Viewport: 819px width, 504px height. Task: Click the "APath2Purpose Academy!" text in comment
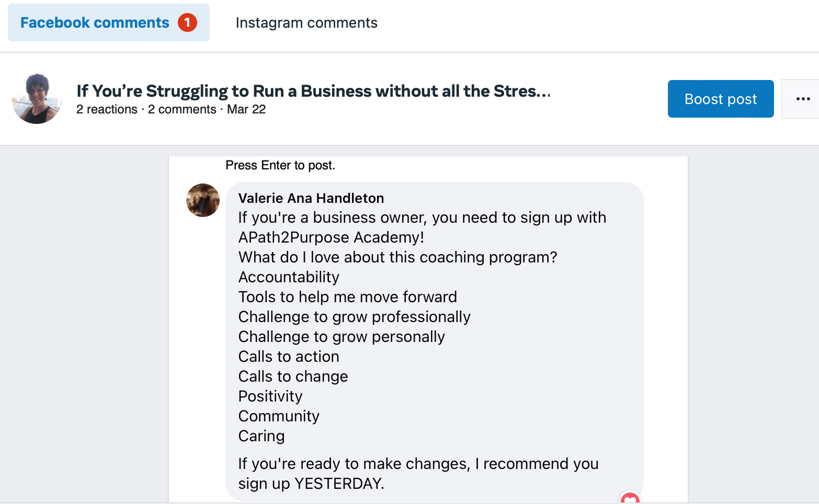coord(331,237)
